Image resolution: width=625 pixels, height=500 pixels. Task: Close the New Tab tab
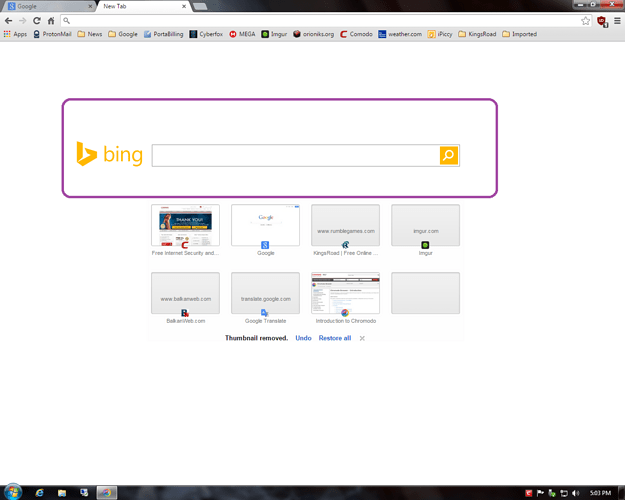pyautogui.click(x=184, y=6)
